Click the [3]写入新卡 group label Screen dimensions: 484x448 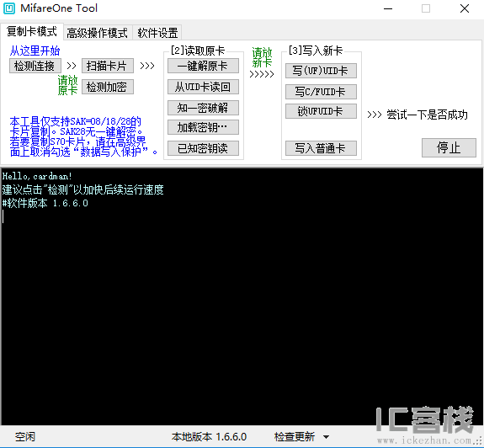coord(316,51)
